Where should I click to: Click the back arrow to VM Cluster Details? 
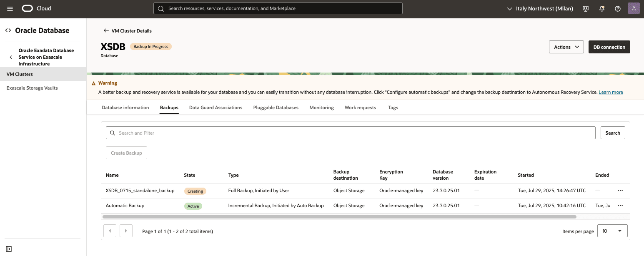pos(106,30)
